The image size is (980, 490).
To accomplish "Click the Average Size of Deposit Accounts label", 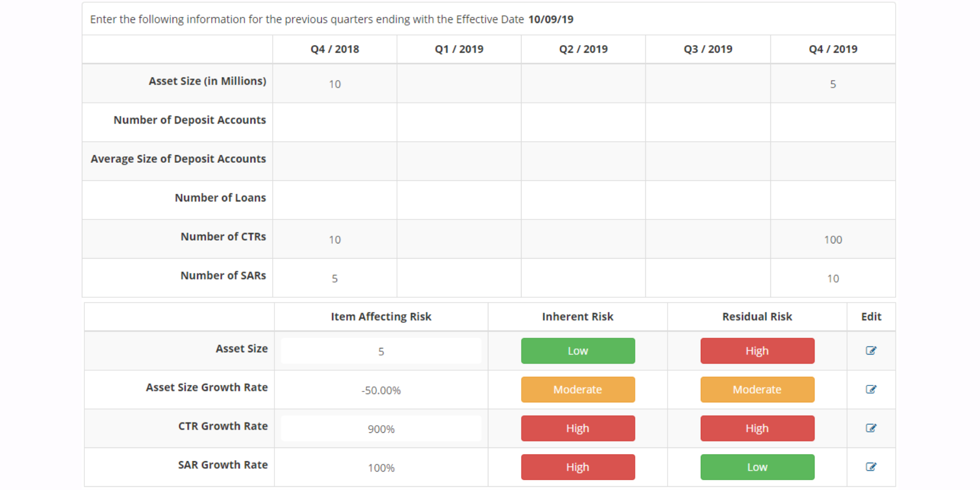I will tap(178, 158).
